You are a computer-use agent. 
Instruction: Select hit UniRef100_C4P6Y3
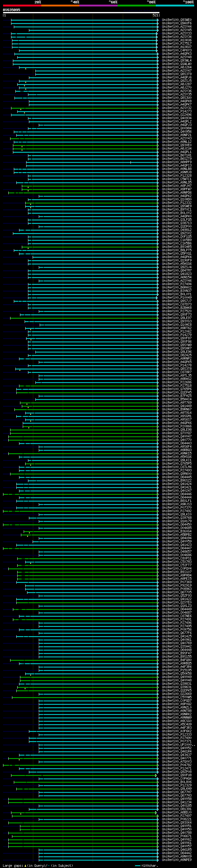[x=177, y=50]
